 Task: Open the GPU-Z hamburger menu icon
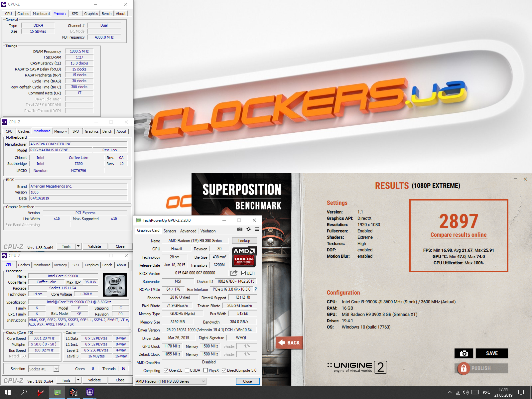click(x=257, y=229)
